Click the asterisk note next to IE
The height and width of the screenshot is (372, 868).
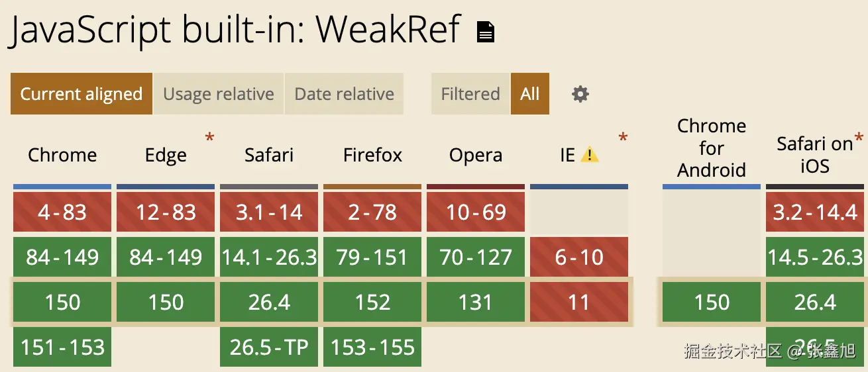click(623, 138)
